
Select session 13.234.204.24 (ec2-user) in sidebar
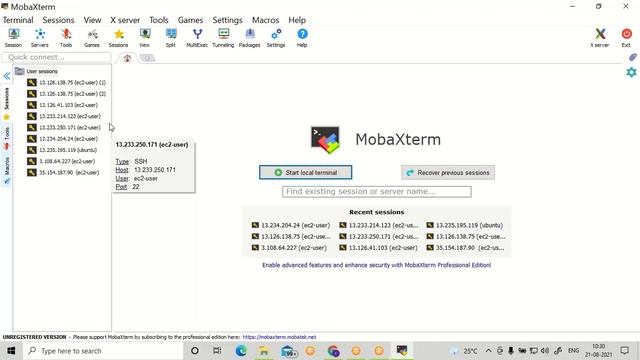pos(63,139)
